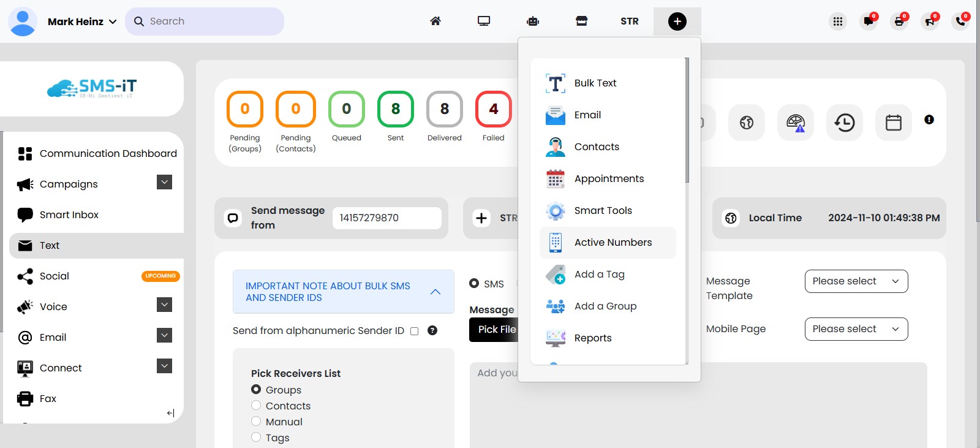
Task: Open the calendar icon in the stats bar
Action: coord(893,123)
